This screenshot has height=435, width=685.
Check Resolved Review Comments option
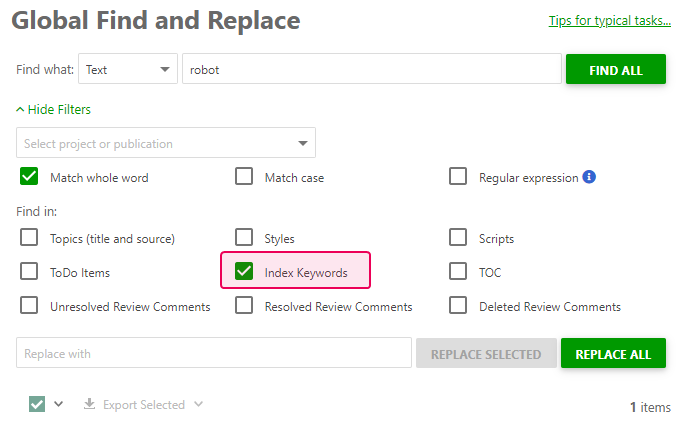point(244,305)
